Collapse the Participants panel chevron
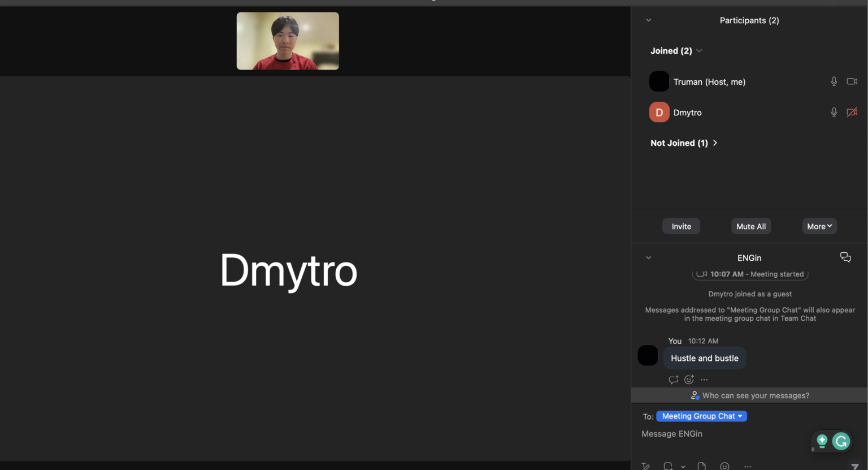Screen dimensions: 868x470 click(x=648, y=20)
